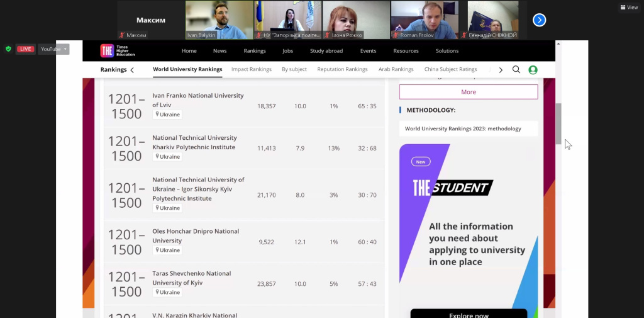Image resolution: width=644 pixels, height=318 pixels.
Task: Click muted mic icon beside Геннадій СНІЖНОЙ
Action: click(x=465, y=35)
